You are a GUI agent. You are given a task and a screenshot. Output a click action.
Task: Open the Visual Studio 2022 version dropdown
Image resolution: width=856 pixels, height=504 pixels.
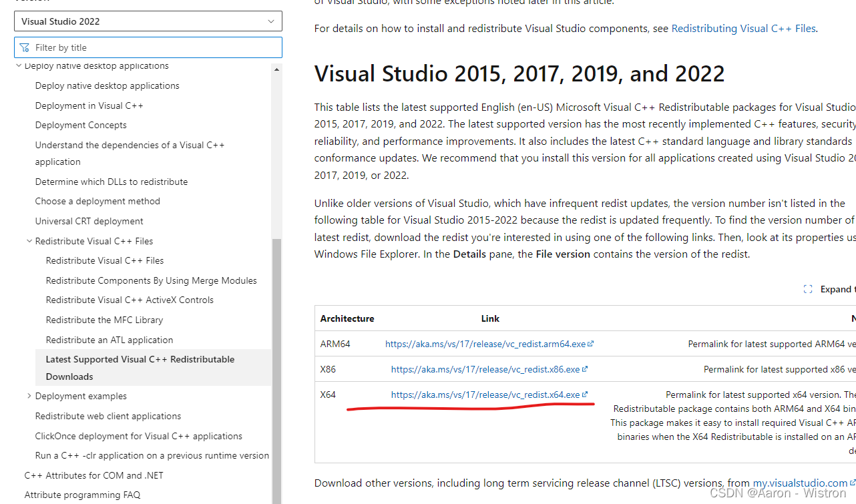click(148, 21)
